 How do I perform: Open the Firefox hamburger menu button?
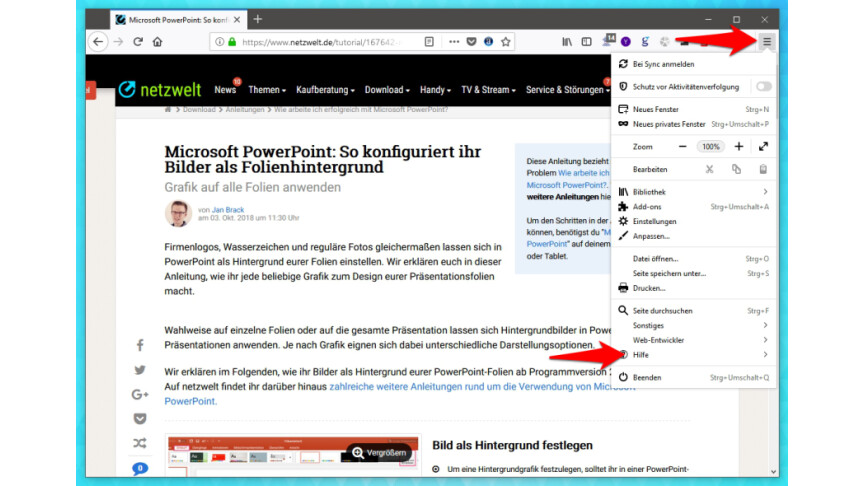(766, 42)
